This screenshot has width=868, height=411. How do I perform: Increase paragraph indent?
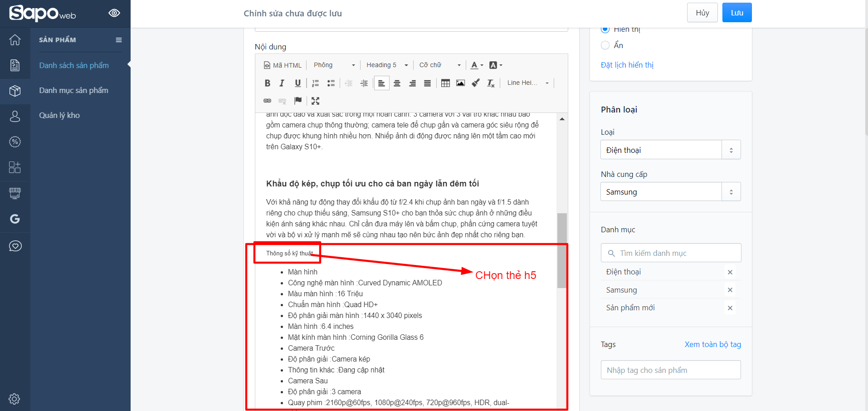click(364, 83)
